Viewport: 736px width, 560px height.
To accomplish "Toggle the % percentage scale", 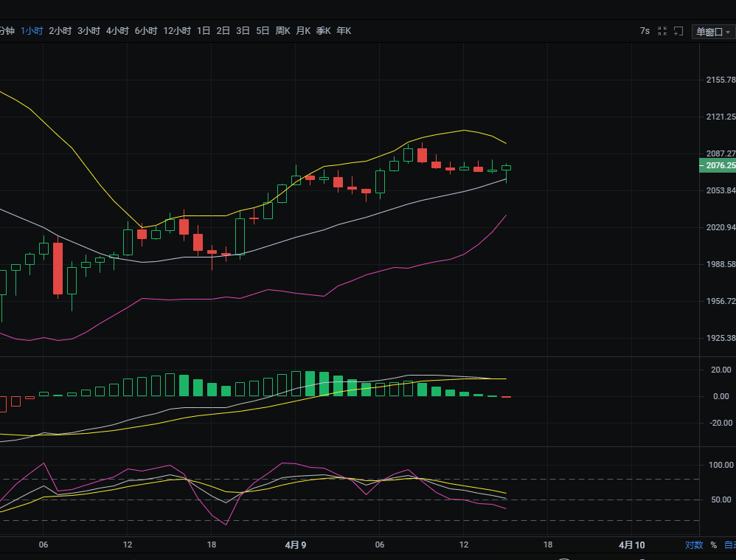I will [x=713, y=545].
